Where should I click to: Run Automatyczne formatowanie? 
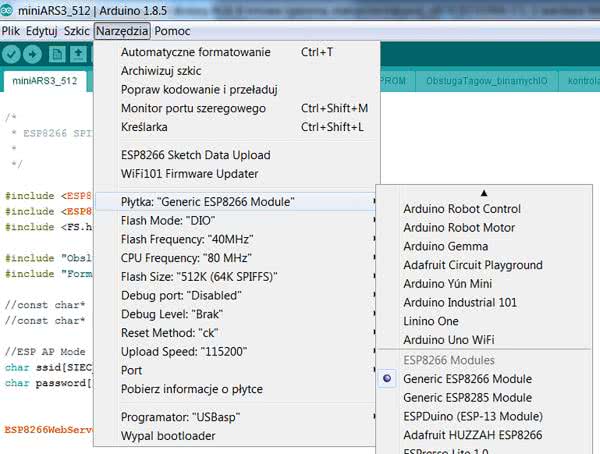(195, 52)
